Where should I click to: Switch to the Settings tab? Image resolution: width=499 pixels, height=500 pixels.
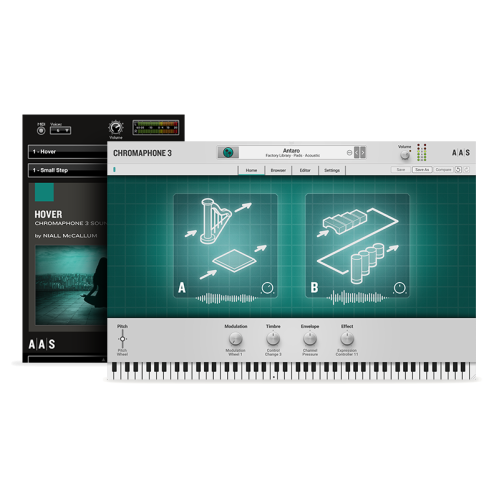tap(332, 170)
